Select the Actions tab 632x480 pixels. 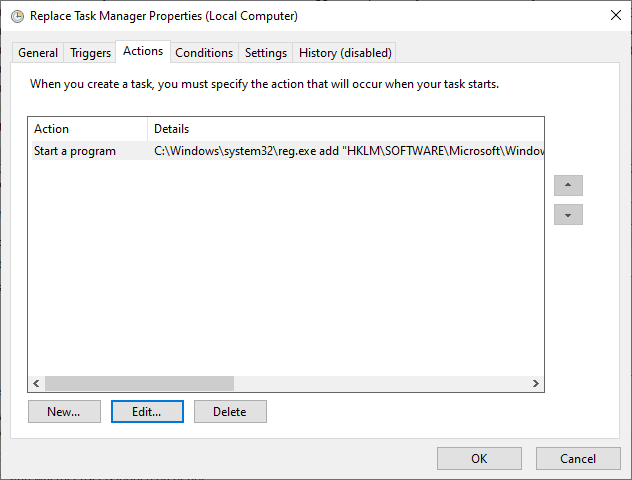point(143,51)
